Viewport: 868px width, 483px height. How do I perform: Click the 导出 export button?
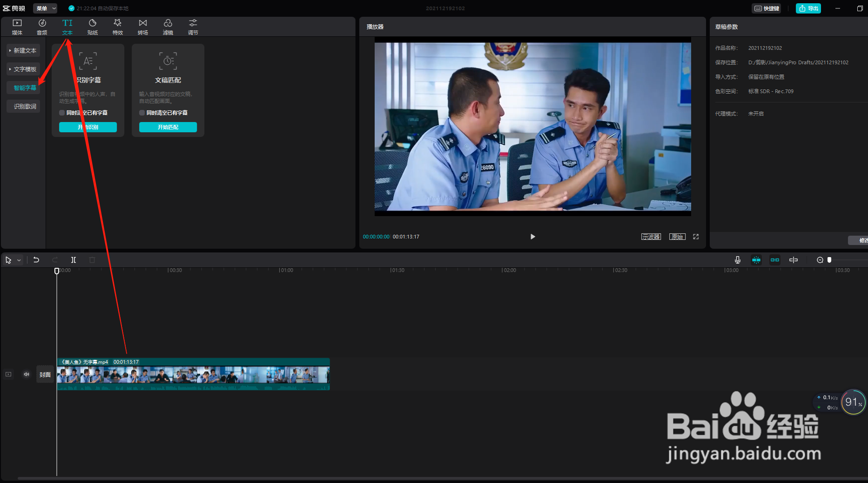click(x=808, y=8)
